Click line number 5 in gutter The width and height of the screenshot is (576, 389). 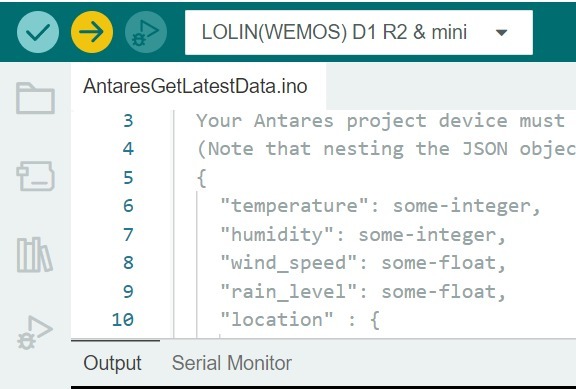128,177
